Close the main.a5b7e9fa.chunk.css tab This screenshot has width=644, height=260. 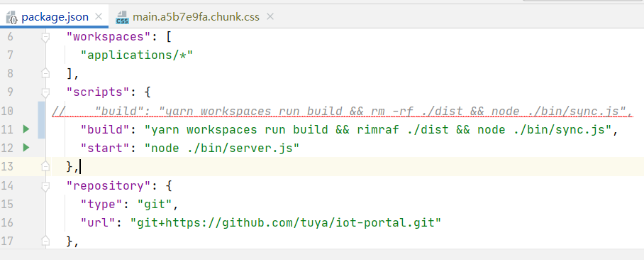click(x=270, y=16)
